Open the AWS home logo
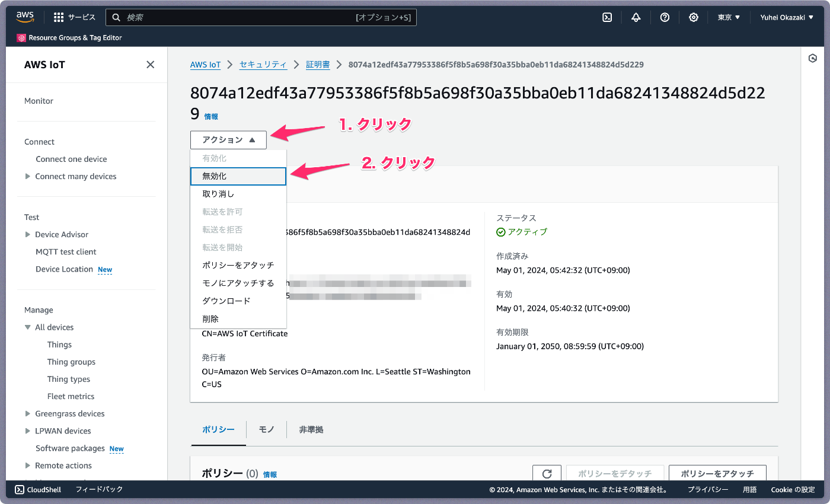830x504 pixels. point(25,17)
